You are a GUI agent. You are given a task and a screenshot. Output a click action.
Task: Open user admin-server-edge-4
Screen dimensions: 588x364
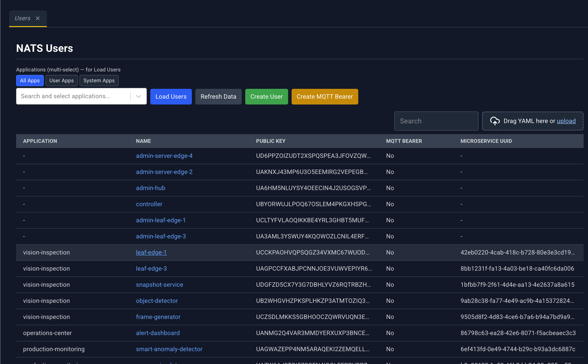(x=164, y=156)
